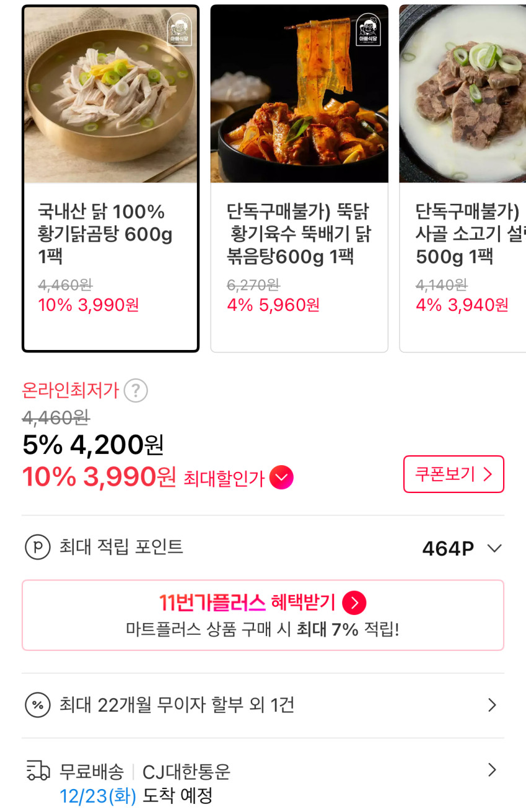Open the 뚝닭 황기육수 뚝배기 닭볶음탕 title
The height and width of the screenshot is (812, 526).
point(299,234)
